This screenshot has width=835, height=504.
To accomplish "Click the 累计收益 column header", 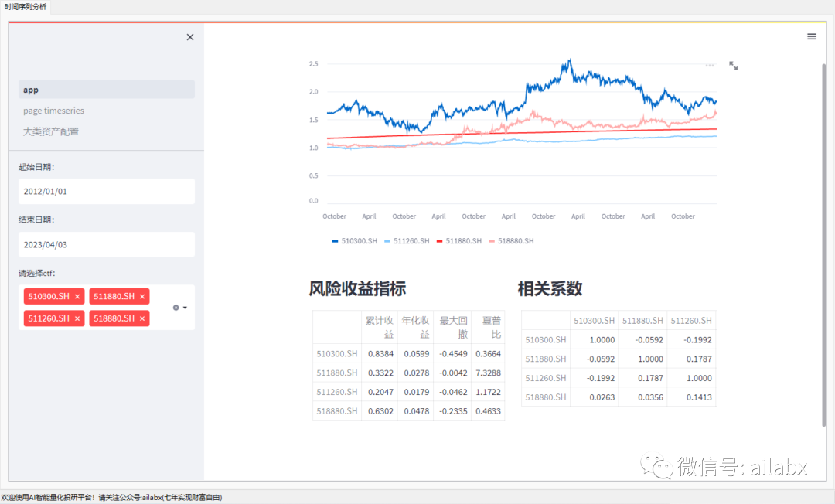I will click(x=380, y=327).
